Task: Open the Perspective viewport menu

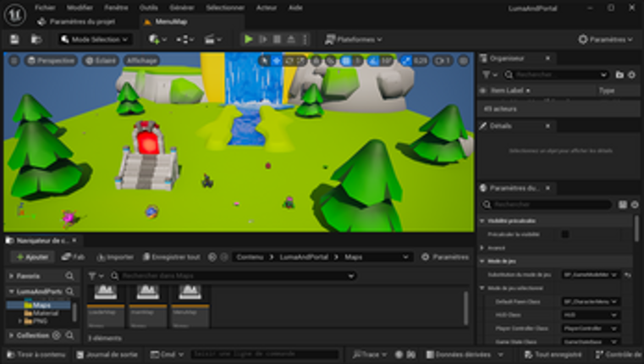Action: (52, 61)
